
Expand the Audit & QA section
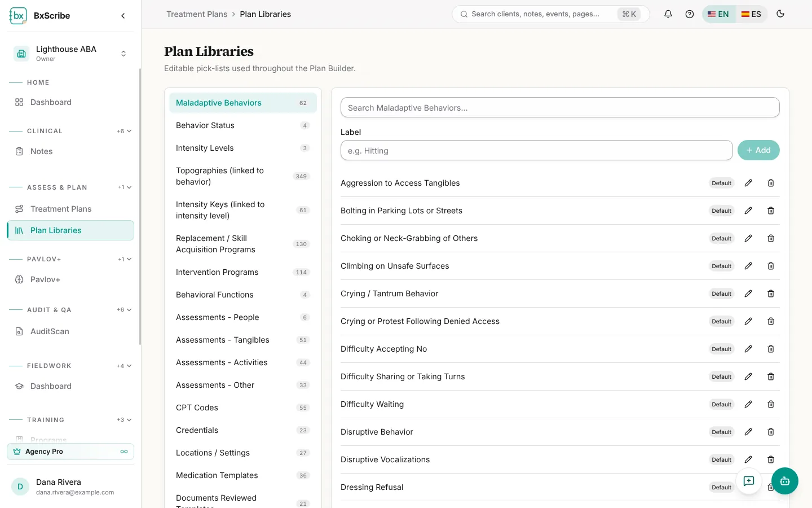tap(125, 310)
